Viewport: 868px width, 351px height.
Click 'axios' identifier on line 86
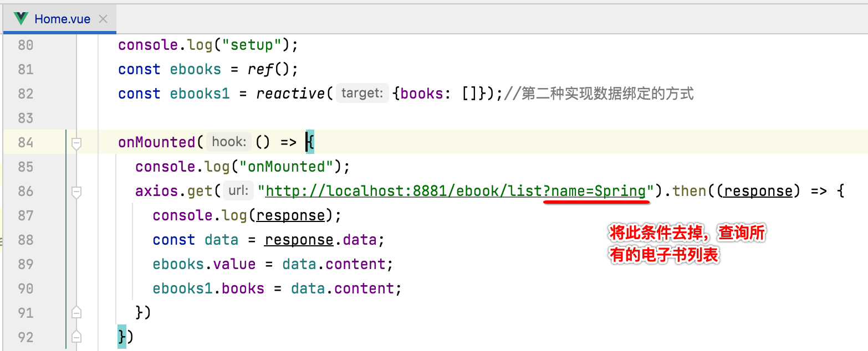[157, 191]
